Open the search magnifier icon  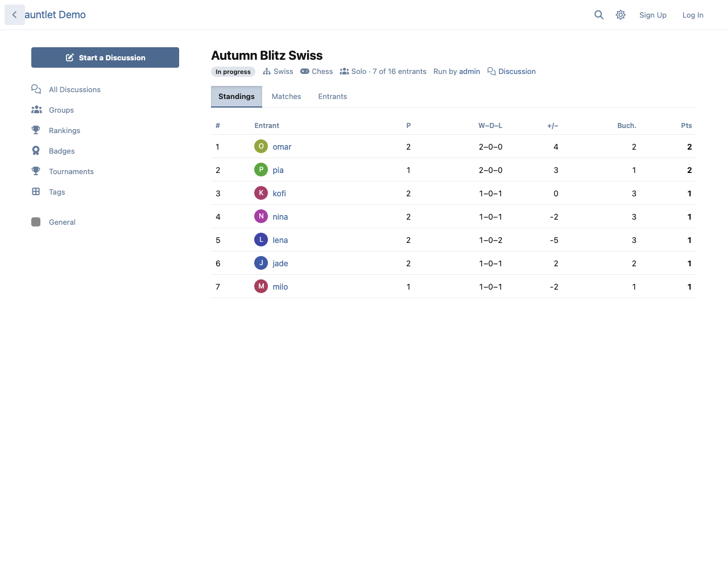599,15
